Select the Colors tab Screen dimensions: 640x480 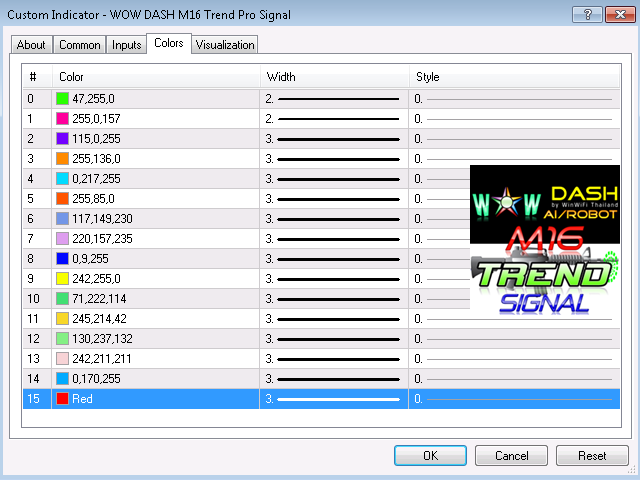(x=169, y=43)
